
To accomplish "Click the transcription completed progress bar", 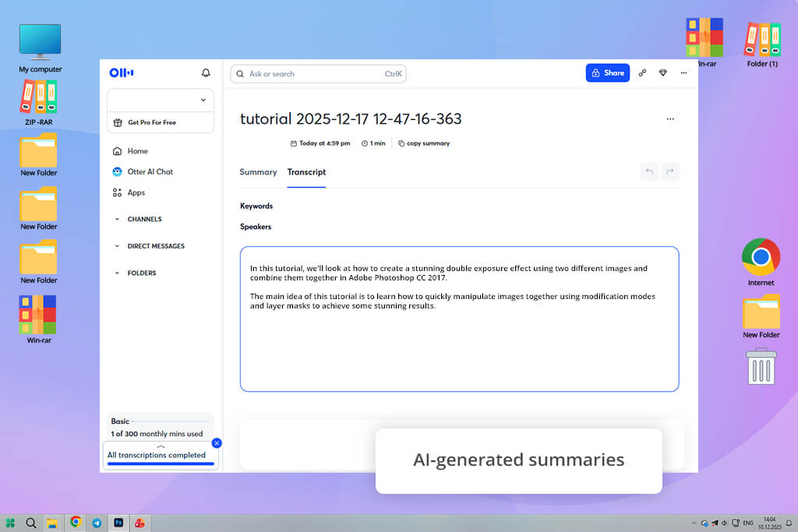I will (161, 463).
